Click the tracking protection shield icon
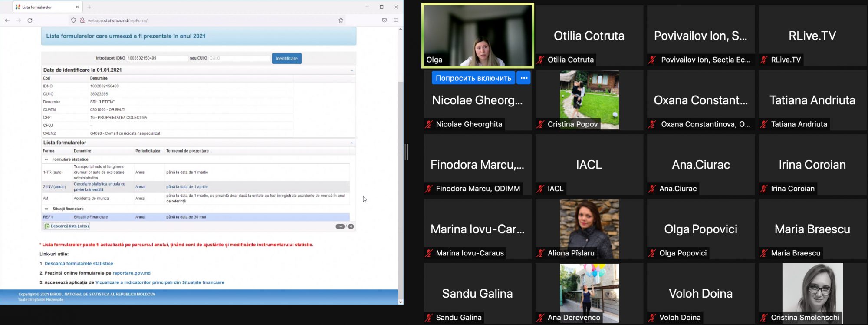This screenshot has width=868, height=325. 73,20
